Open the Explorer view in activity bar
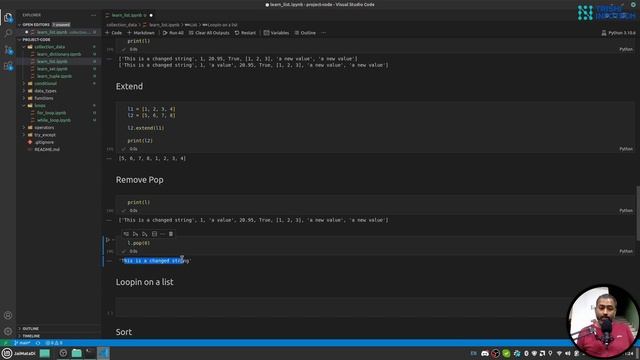This screenshot has width=640, height=360. (8, 17)
